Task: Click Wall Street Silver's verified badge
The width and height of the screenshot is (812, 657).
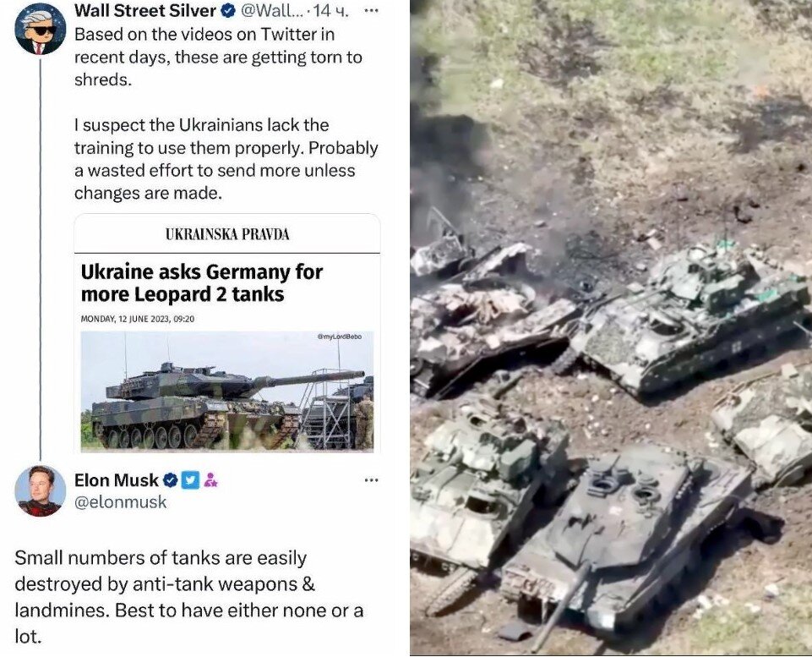Action: (228, 10)
